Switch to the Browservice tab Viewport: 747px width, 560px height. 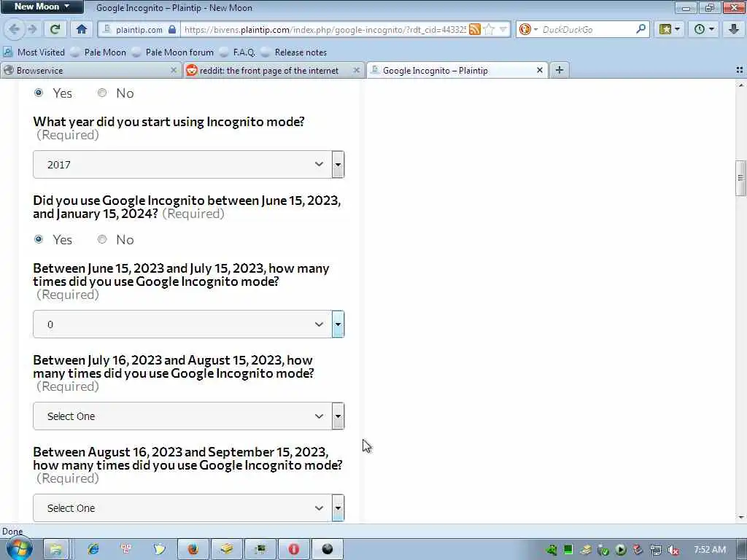click(x=90, y=71)
